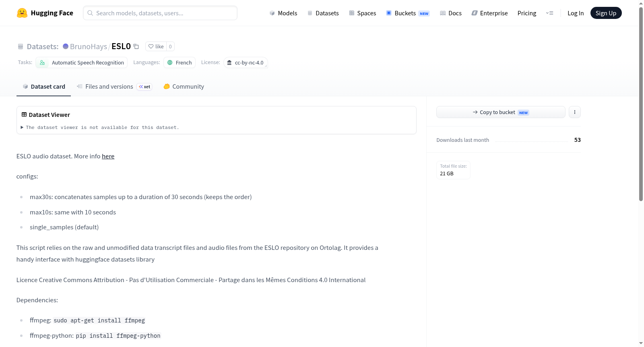Expand the dataset viewer unavailable message

[100, 127]
